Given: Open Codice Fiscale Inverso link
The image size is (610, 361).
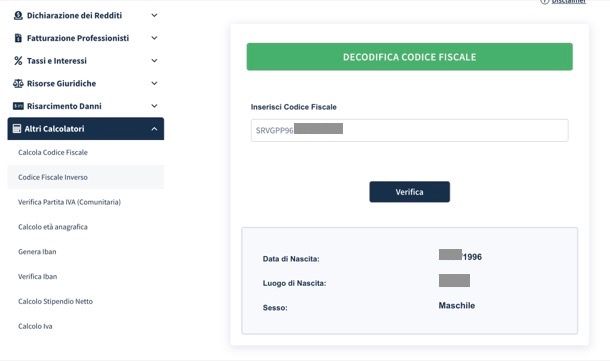Looking at the screenshot, I should 53,177.
